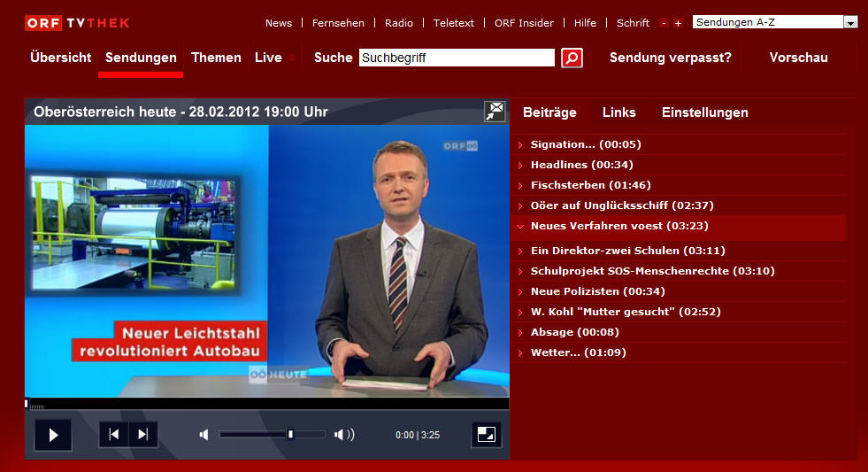Screen dimensions: 868x472
Task: Collapse the Neues Verfahren voest chevron
Action: click(x=520, y=226)
